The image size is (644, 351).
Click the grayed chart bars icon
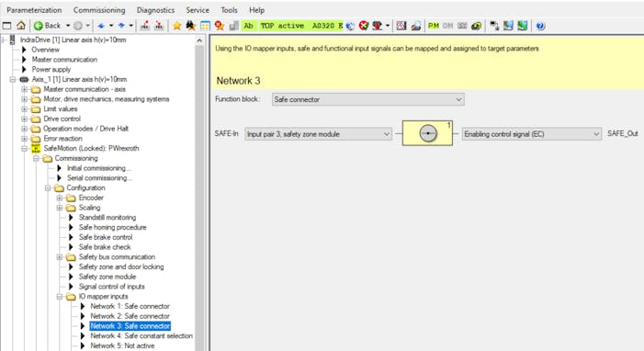pyautogui.click(x=233, y=26)
